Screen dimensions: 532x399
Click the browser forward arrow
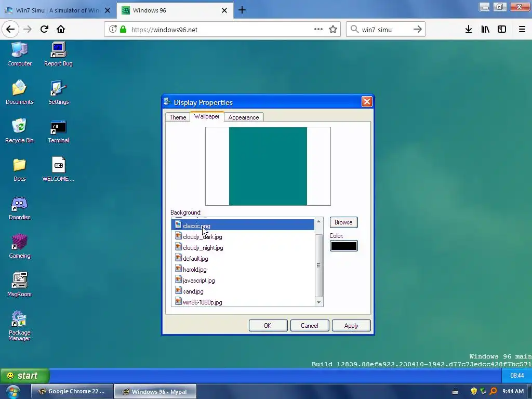28,29
